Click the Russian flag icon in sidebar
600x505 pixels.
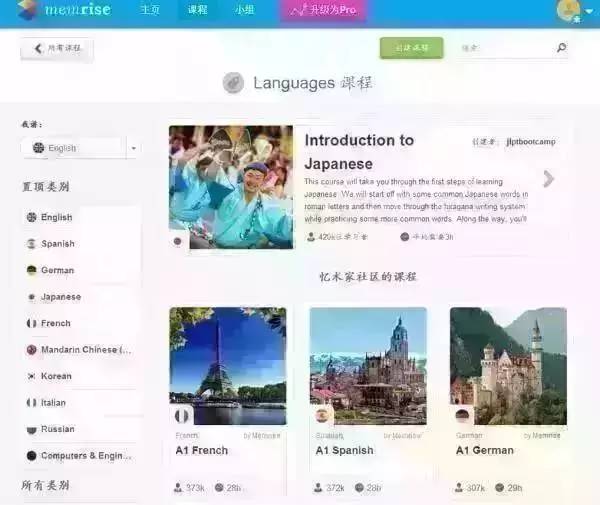tap(32, 429)
